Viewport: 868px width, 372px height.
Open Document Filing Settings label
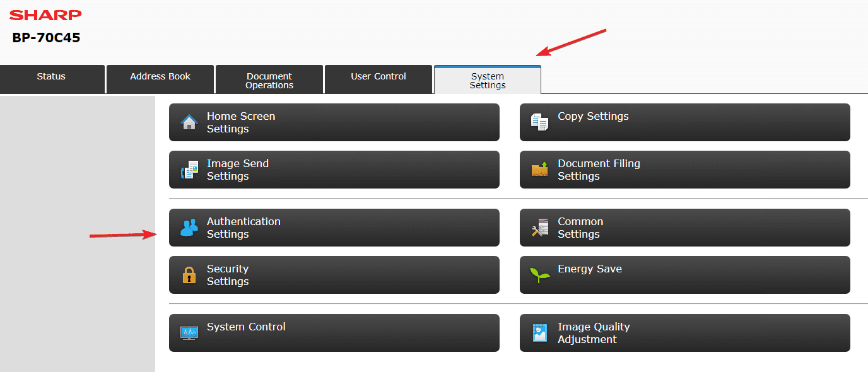click(x=599, y=170)
